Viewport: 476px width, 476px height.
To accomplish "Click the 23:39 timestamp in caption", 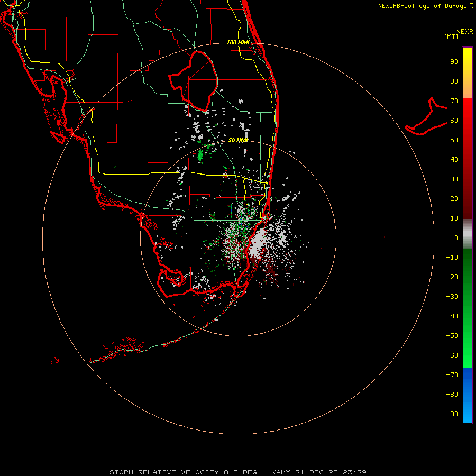I will tap(354, 472).
